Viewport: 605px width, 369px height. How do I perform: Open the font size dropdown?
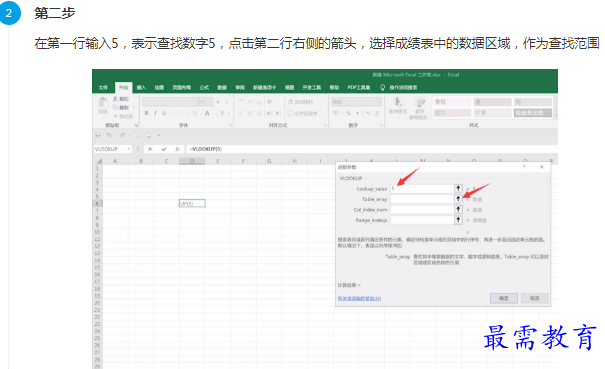point(211,102)
